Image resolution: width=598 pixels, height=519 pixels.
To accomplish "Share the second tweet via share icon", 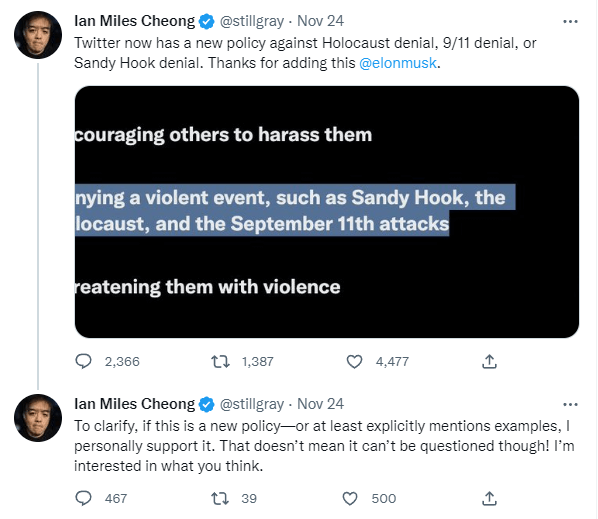I will click(489, 498).
